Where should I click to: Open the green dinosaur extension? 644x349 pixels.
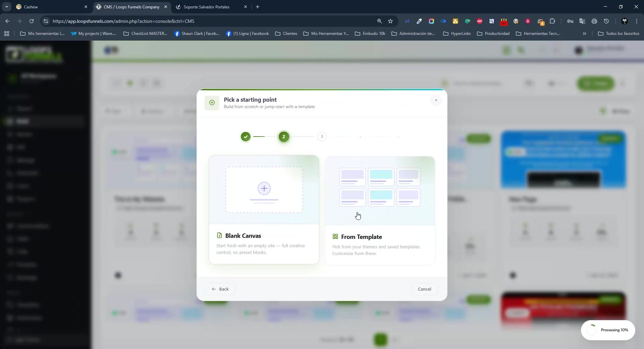tap(468, 21)
